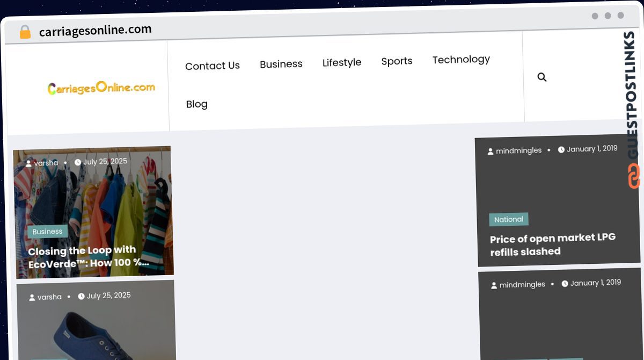The width and height of the screenshot is (644, 360).
Task: Open article Price of open market LPG refills slashed
Action: coord(553,244)
